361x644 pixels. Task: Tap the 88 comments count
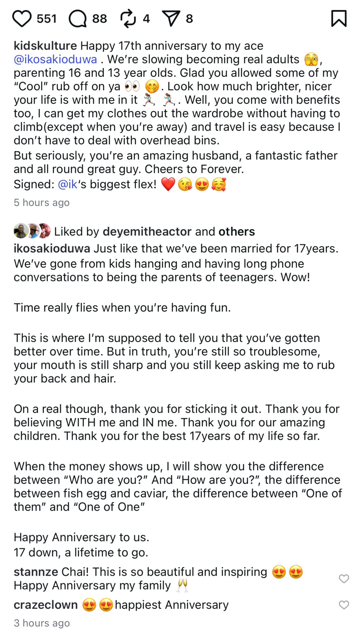100,19
